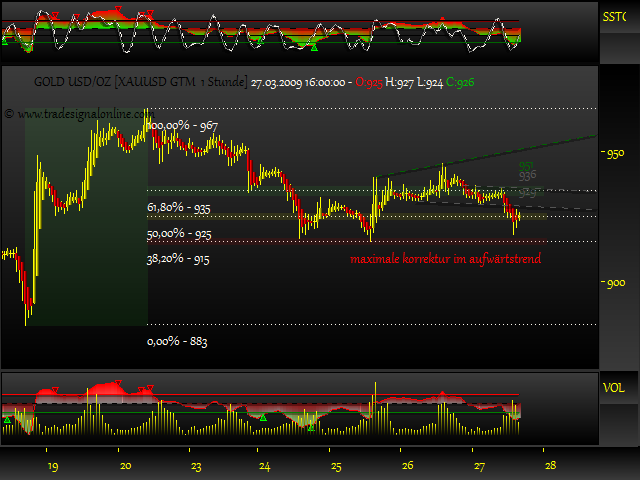Viewport: 640px width, 480px height.
Task: Click the 950 price axis label
Action: [614, 153]
